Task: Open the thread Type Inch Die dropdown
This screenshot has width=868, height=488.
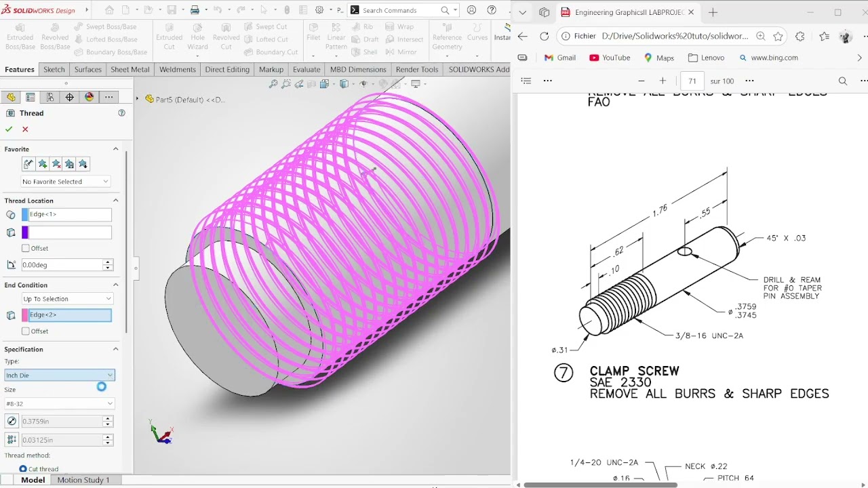Action: click(x=60, y=375)
